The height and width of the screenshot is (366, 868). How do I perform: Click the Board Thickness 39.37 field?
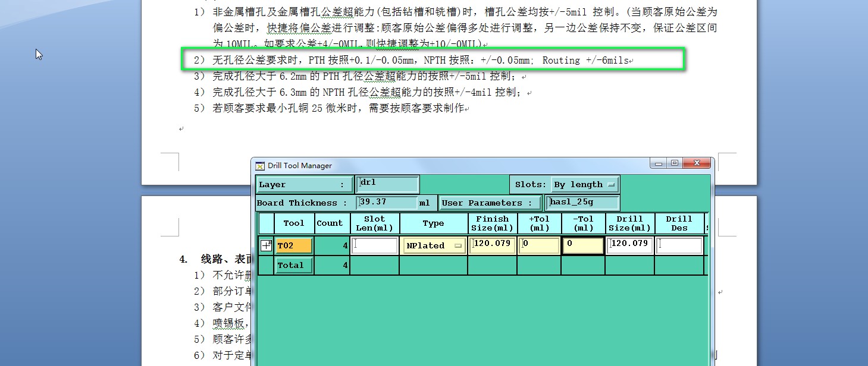[x=387, y=203]
